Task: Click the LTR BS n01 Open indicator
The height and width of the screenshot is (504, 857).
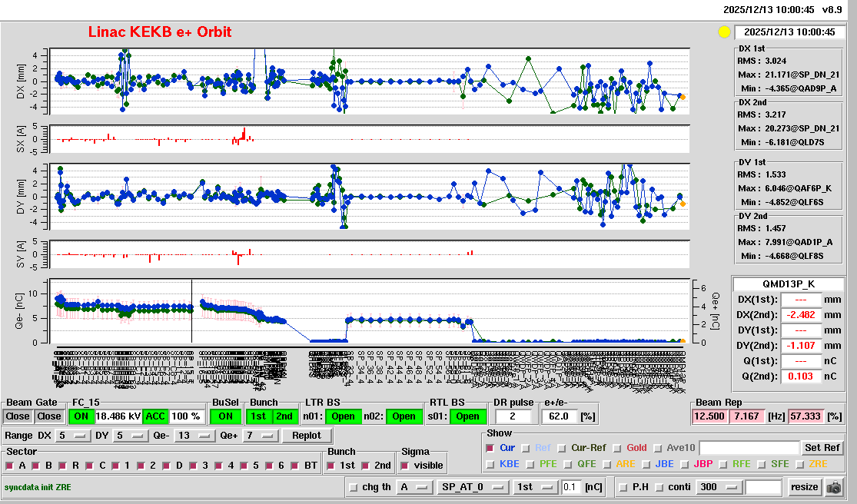Action: (342, 416)
